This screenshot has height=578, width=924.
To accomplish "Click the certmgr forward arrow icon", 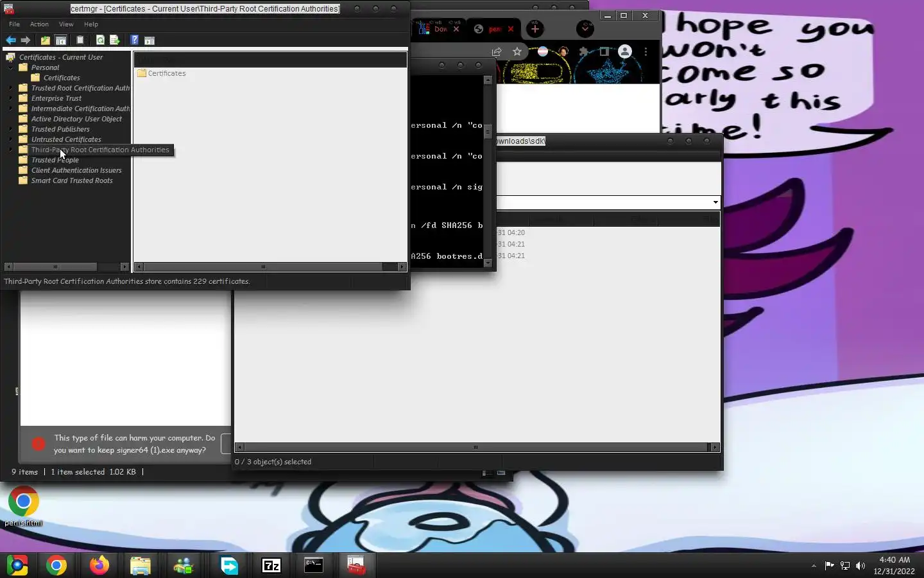I will coord(26,40).
